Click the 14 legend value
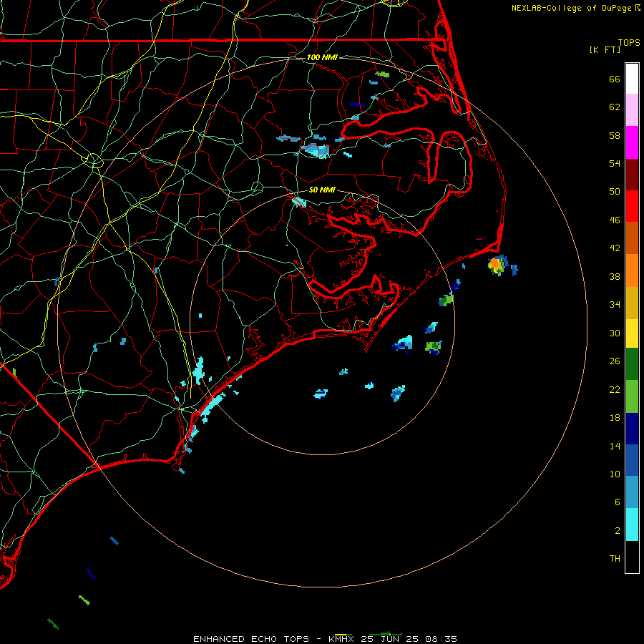This screenshot has height=644, width=644. (x=615, y=446)
